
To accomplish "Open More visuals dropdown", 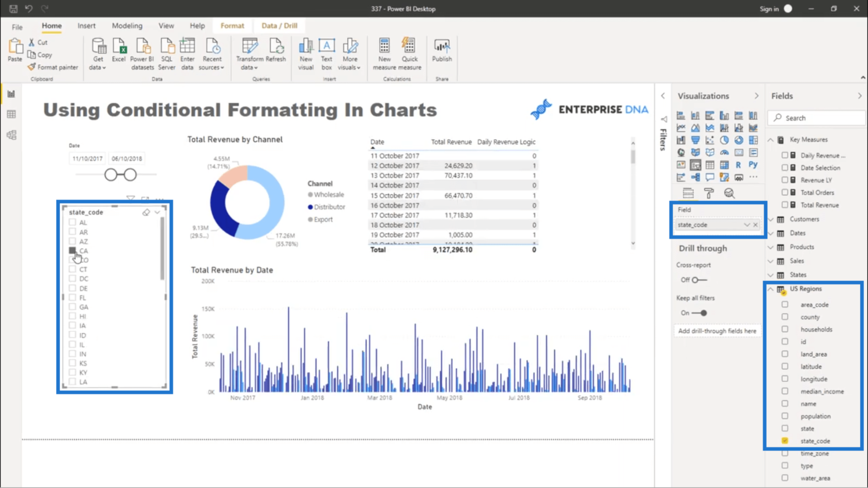I will click(x=350, y=54).
